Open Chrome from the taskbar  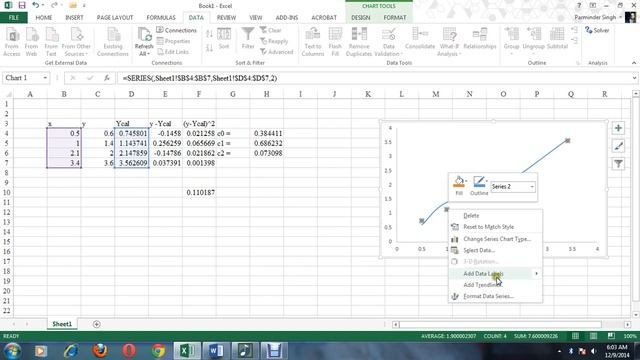tap(158, 351)
